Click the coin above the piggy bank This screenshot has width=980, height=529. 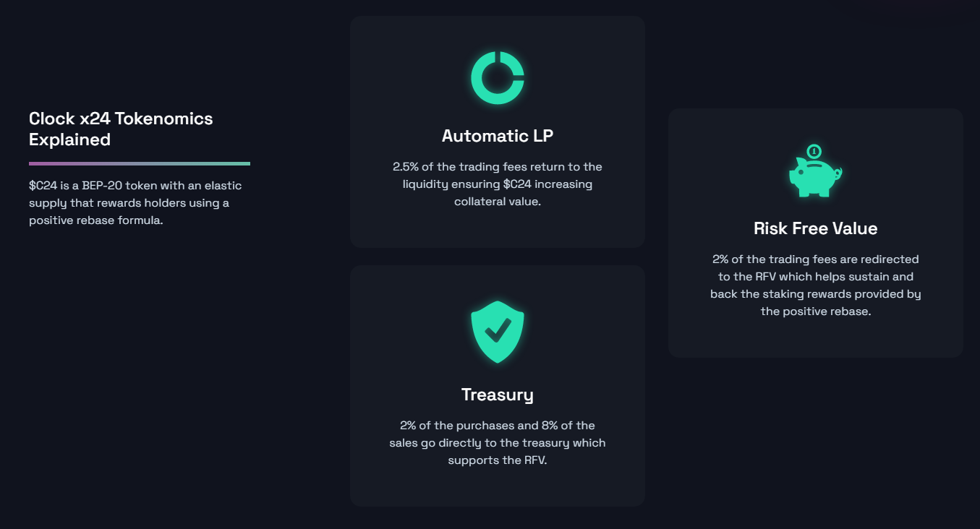[x=814, y=151]
